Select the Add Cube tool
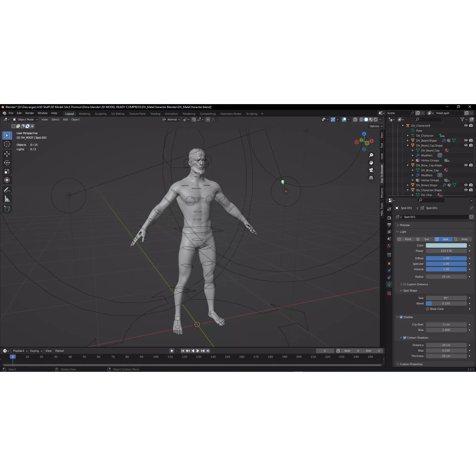 (x=7, y=208)
